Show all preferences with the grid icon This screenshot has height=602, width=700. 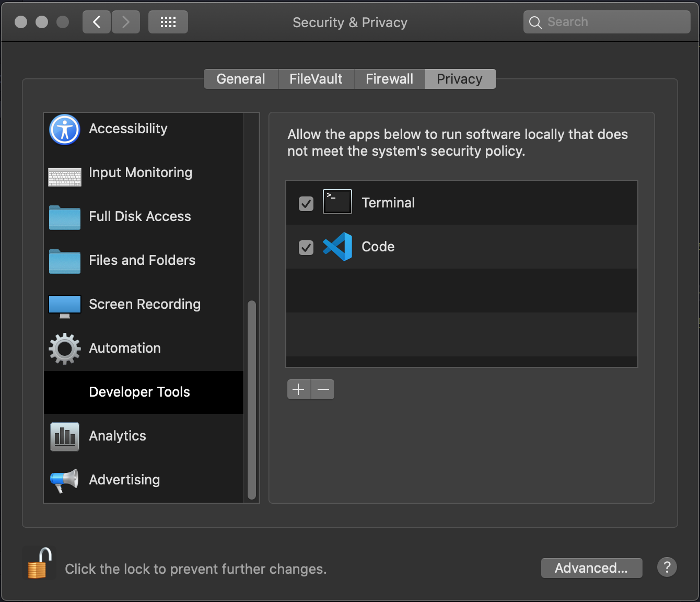[168, 22]
